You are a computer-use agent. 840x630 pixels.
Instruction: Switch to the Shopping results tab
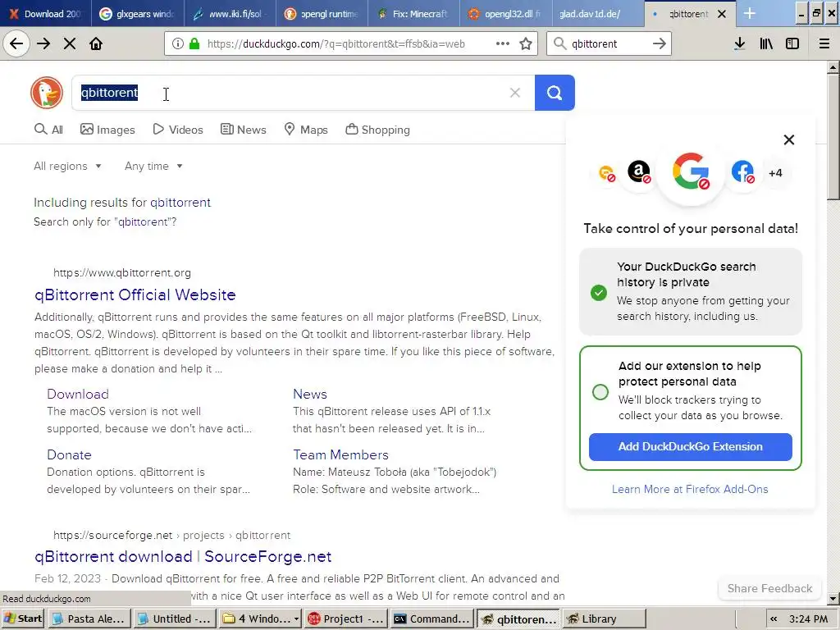click(x=377, y=130)
